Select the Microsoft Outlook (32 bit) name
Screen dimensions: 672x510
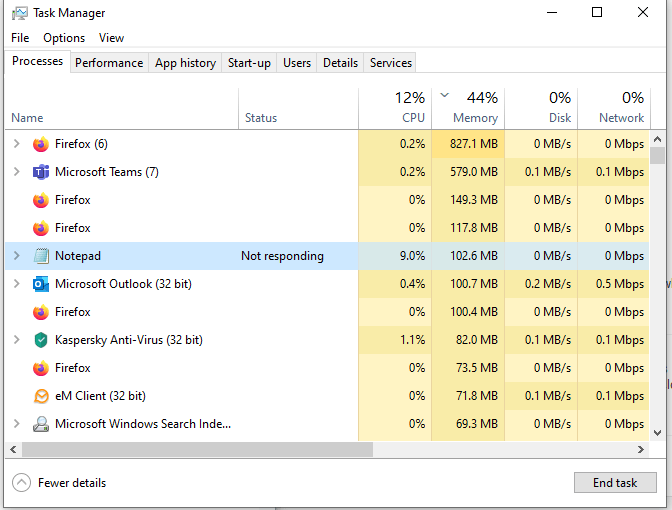coord(123,284)
